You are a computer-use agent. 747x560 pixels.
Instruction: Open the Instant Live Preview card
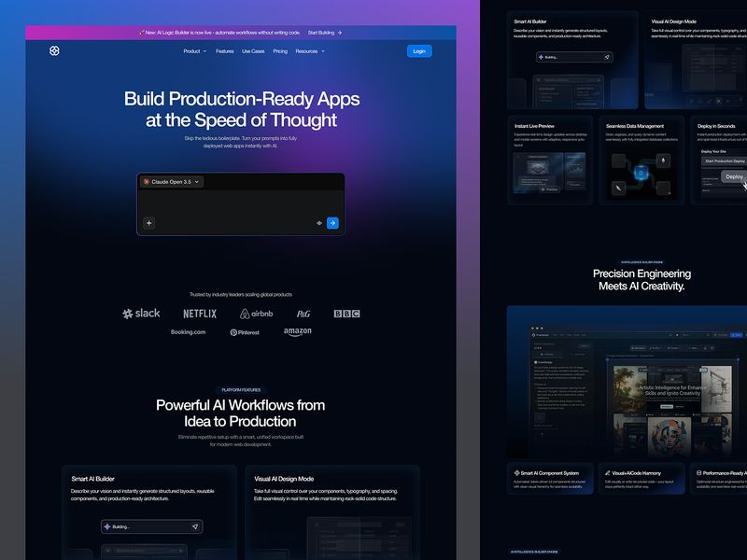point(550,160)
